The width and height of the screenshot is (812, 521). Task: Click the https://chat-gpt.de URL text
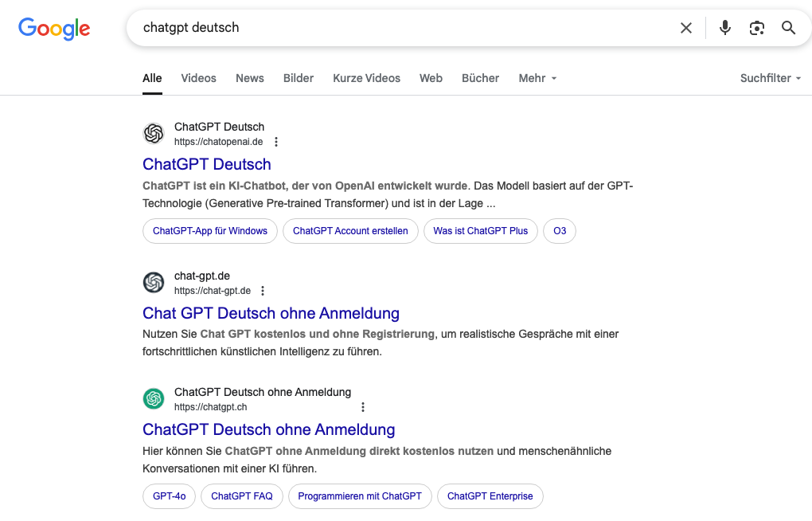tap(213, 291)
